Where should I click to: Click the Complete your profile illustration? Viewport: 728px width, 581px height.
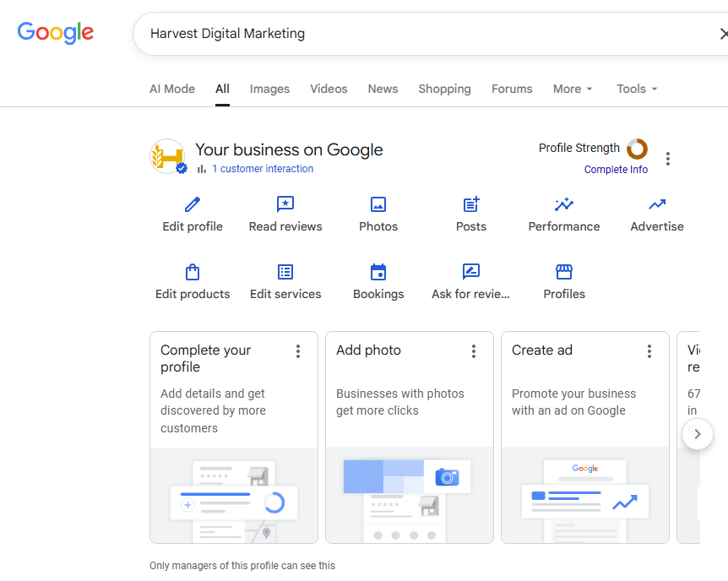[234, 495]
